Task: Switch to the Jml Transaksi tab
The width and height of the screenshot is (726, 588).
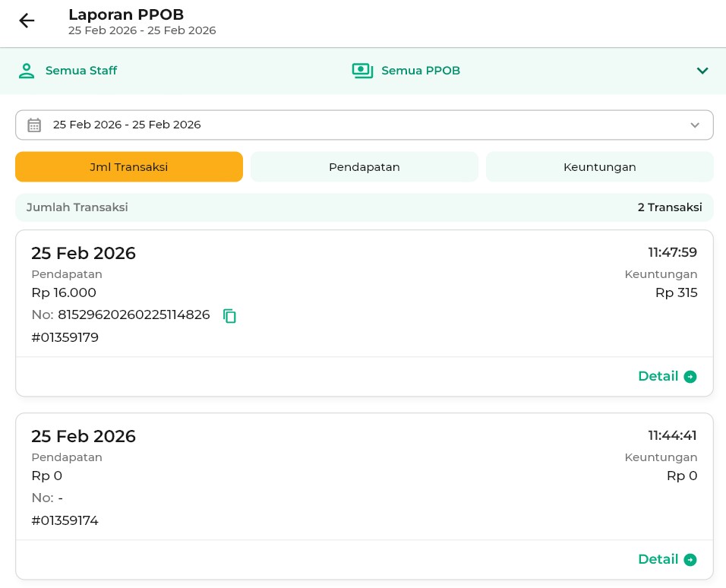Action: pos(129,167)
